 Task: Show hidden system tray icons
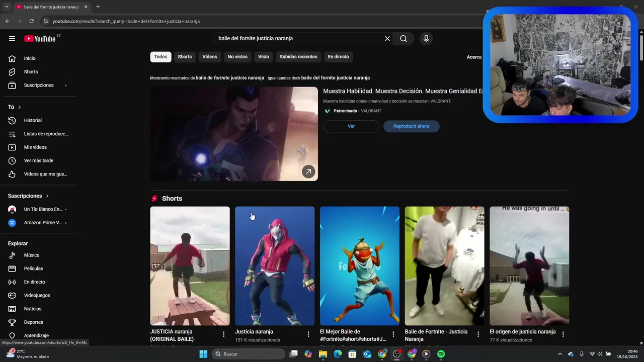point(560,354)
